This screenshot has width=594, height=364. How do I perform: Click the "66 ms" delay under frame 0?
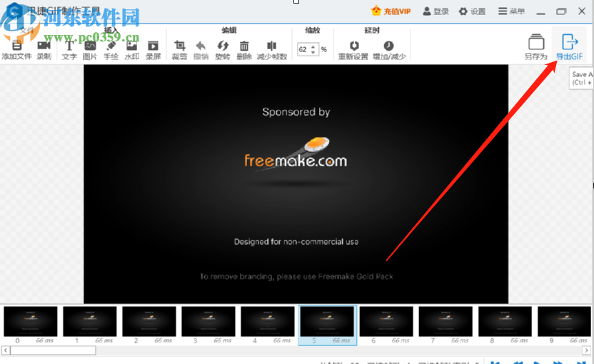coord(45,340)
